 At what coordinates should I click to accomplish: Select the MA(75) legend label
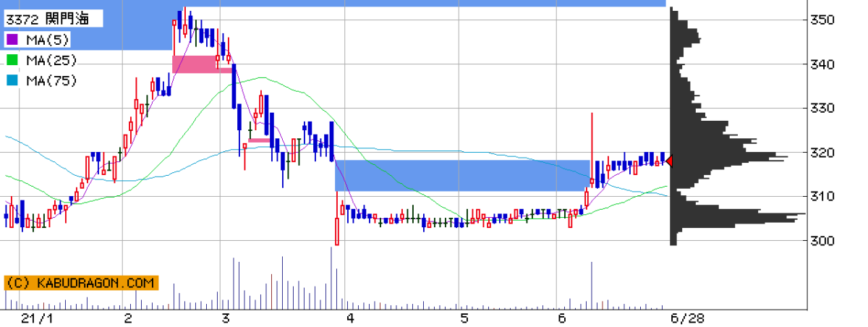tap(51, 80)
